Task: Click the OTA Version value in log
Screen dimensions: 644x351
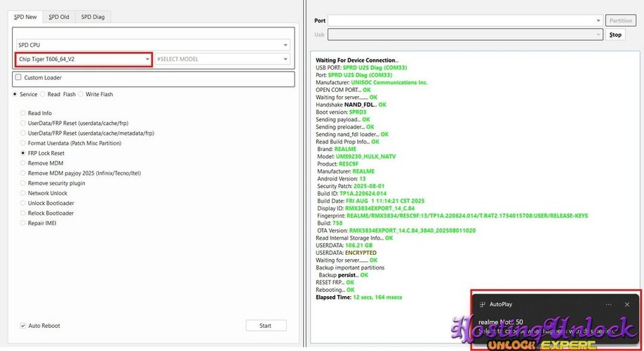Action: pyautogui.click(x=412, y=230)
